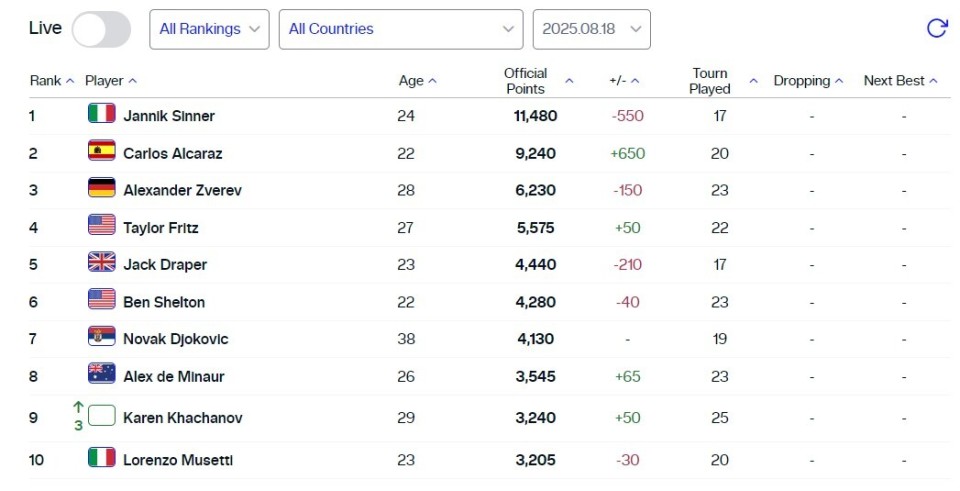This screenshot has width=960, height=491.
Task: Open Ben Shelton's player profile link
Action: click(x=164, y=301)
